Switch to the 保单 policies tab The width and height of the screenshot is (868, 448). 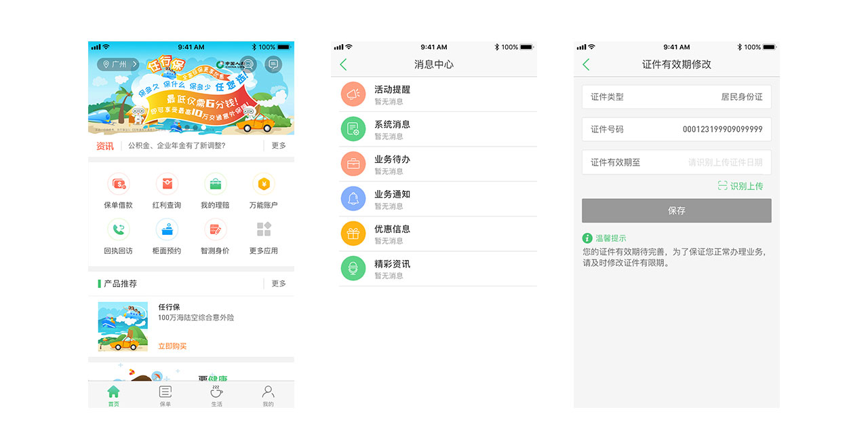point(165,394)
